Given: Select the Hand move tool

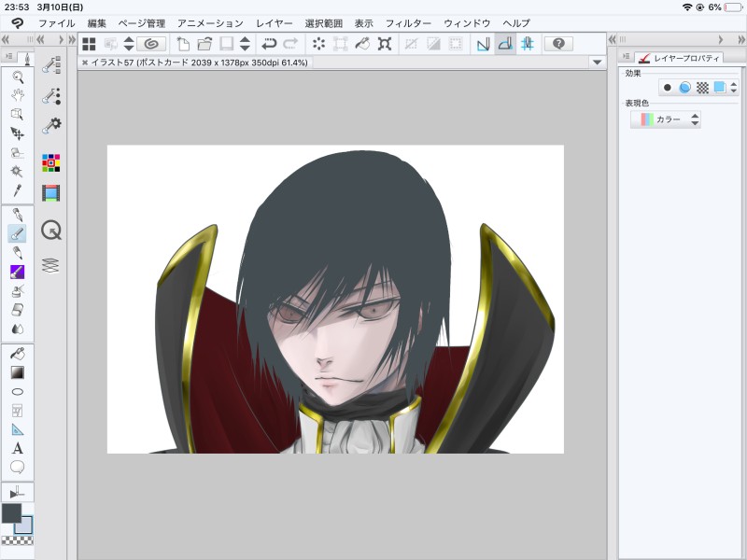Looking at the screenshot, I should (18, 95).
